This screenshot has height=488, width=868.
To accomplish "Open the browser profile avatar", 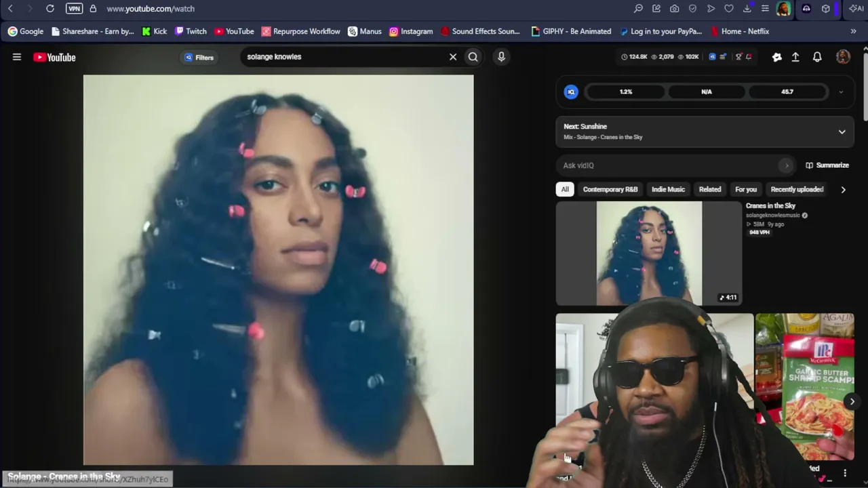I will click(x=783, y=9).
